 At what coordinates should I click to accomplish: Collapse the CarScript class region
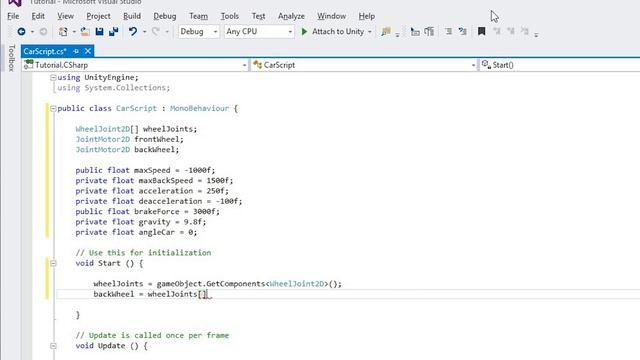point(53,109)
